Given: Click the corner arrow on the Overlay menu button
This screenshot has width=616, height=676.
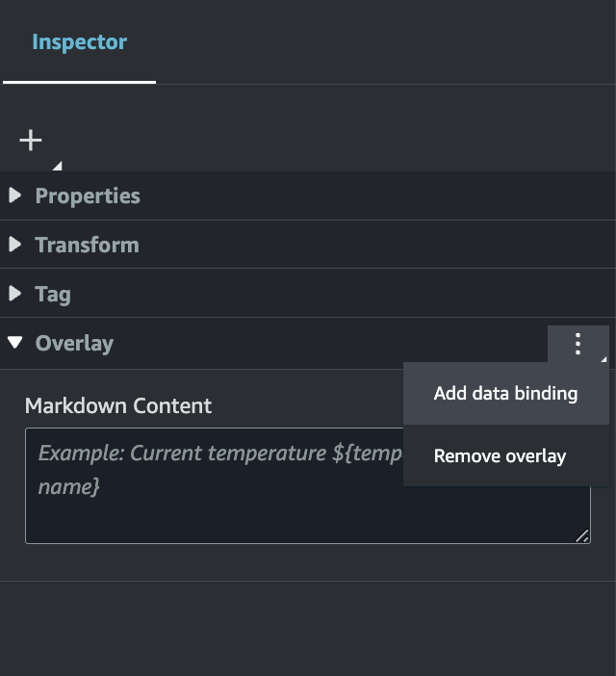Looking at the screenshot, I should click(x=603, y=358).
